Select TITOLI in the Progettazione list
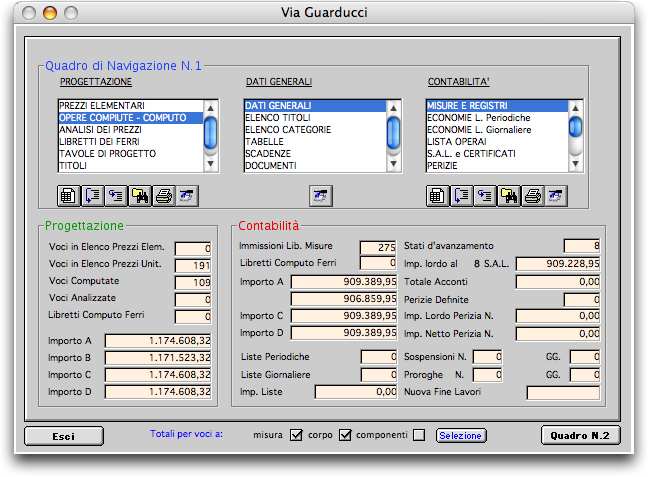Viewport: 648px width, 477px height. coord(131,166)
